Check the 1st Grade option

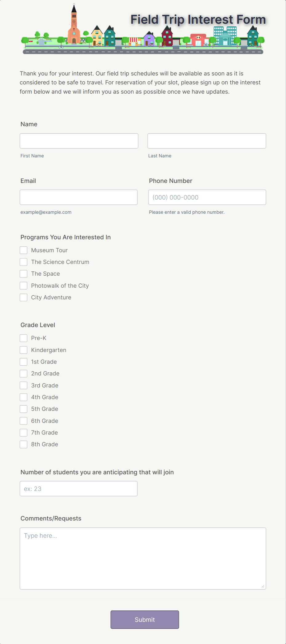point(23,362)
